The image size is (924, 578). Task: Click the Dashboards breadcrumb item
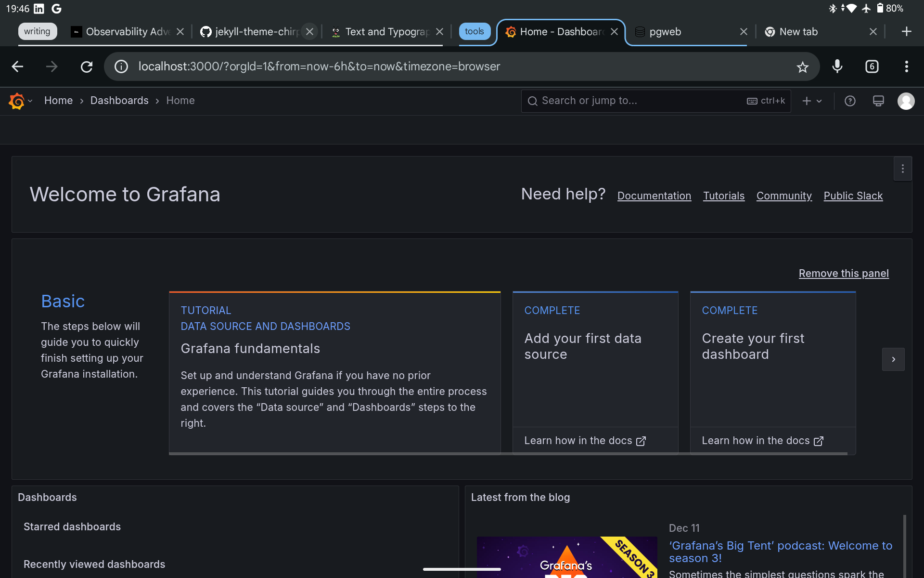[119, 101]
